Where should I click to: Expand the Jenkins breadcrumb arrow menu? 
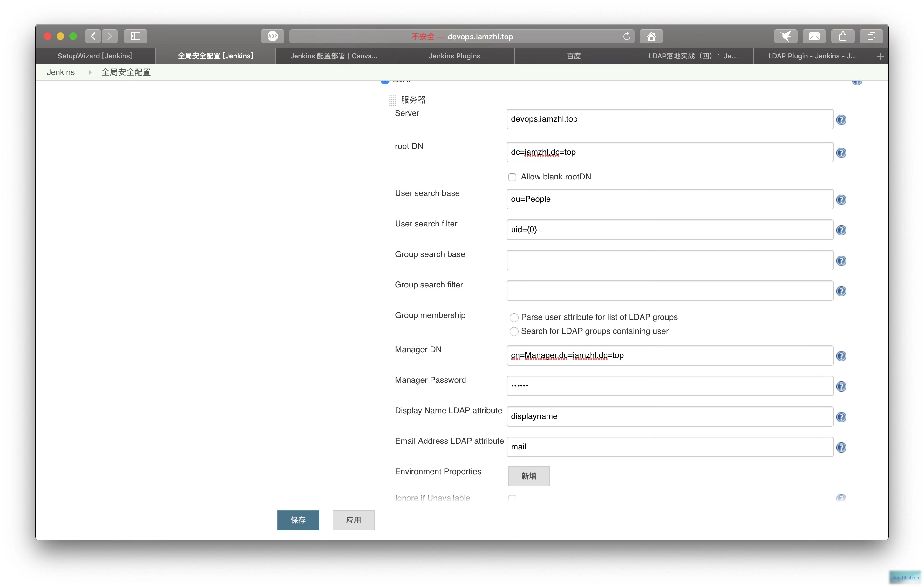click(x=90, y=72)
